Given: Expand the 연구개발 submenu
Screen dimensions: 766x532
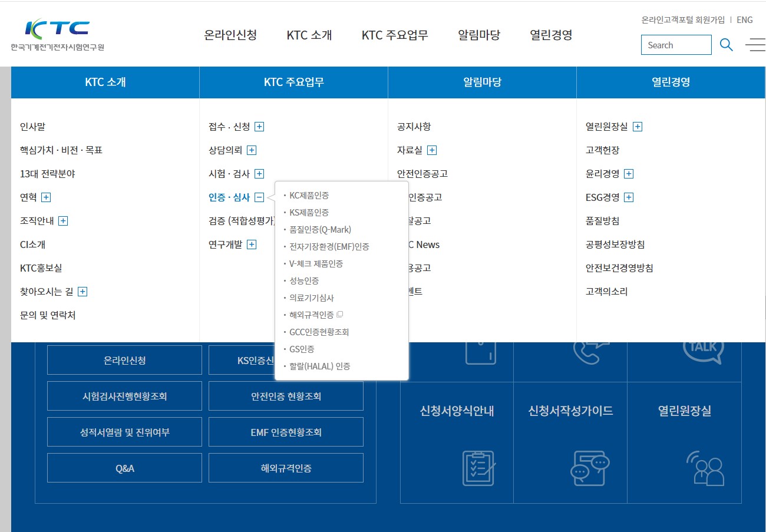Looking at the screenshot, I should click(x=252, y=244).
